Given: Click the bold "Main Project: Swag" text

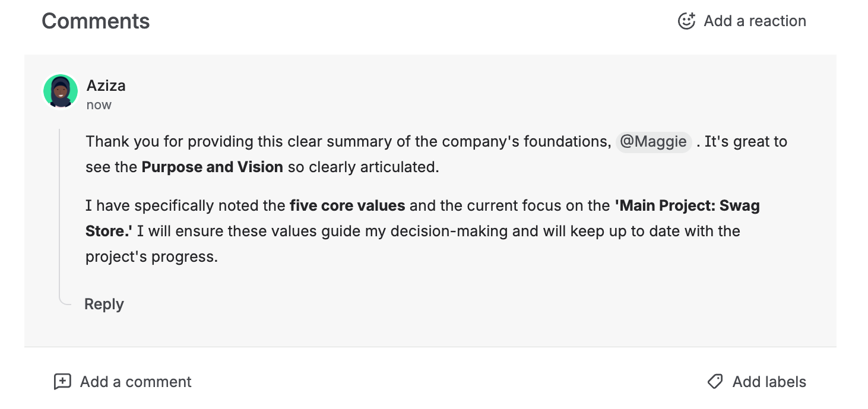Looking at the screenshot, I should pos(687,206).
